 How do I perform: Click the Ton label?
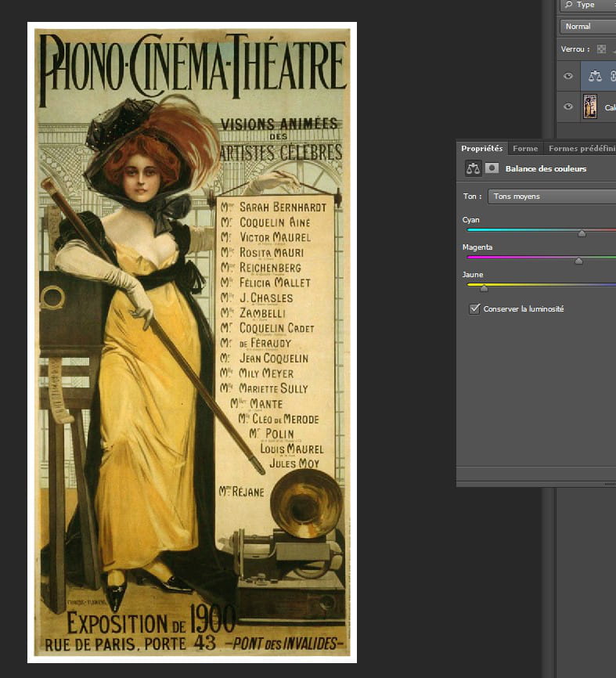tap(472, 197)
